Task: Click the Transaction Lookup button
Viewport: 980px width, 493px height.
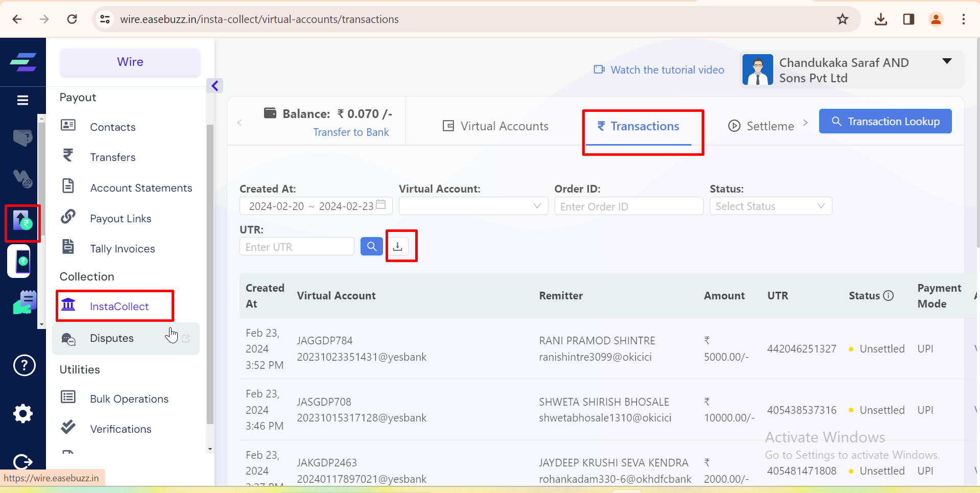Action: coord(885,121)
